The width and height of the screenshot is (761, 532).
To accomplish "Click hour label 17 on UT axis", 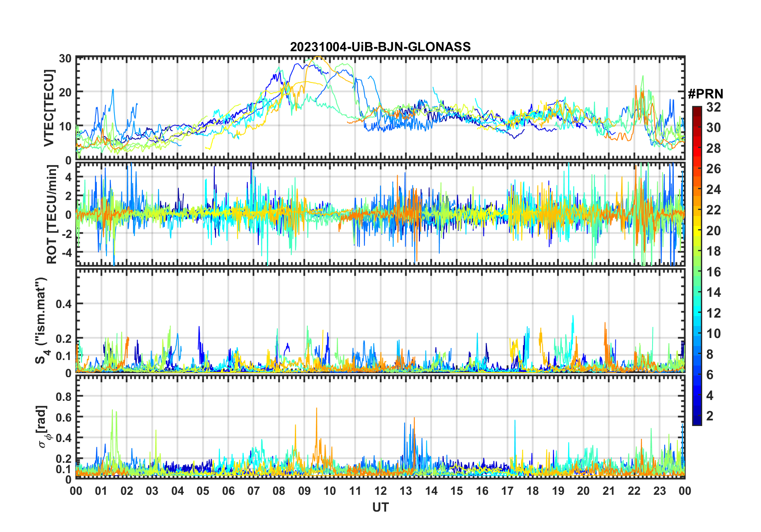I will pyautogui.click(x=507, y=491).
